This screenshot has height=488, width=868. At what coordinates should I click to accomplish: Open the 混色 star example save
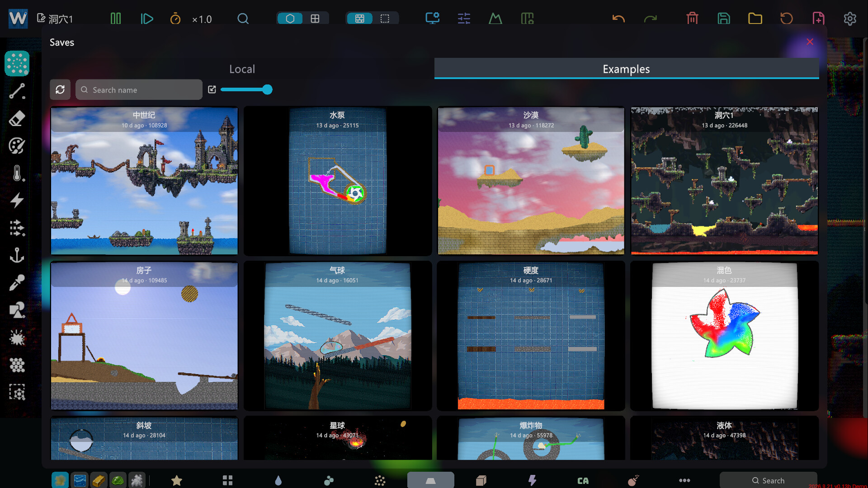pyautogui.click(x=724, y=336)
